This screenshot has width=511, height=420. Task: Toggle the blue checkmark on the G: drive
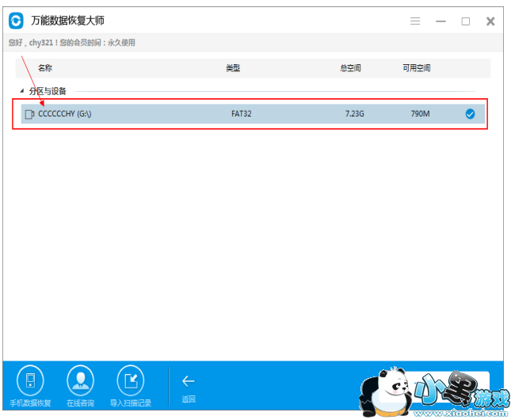point(470,114)
